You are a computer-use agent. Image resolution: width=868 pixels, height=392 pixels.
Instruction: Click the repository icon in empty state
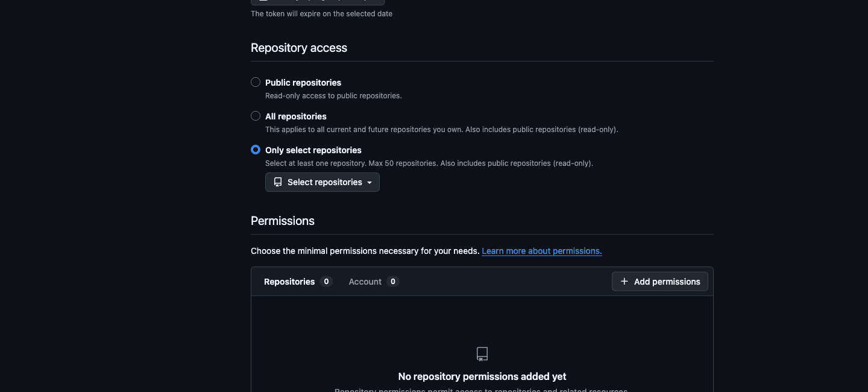coord(482,354)
